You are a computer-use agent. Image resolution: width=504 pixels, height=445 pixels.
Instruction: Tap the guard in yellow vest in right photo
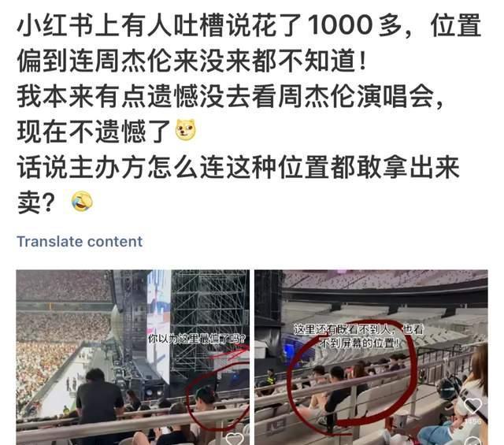click(x=271, y=378)
